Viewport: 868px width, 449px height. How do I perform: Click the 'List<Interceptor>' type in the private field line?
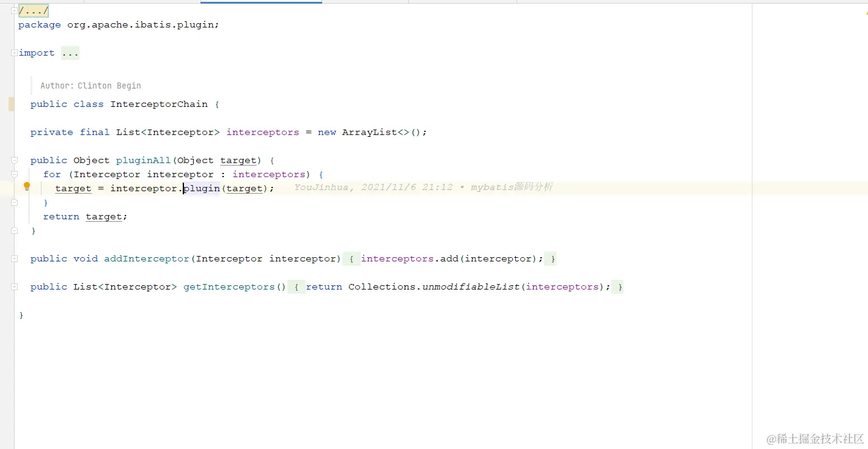click(x=168, y=133)
